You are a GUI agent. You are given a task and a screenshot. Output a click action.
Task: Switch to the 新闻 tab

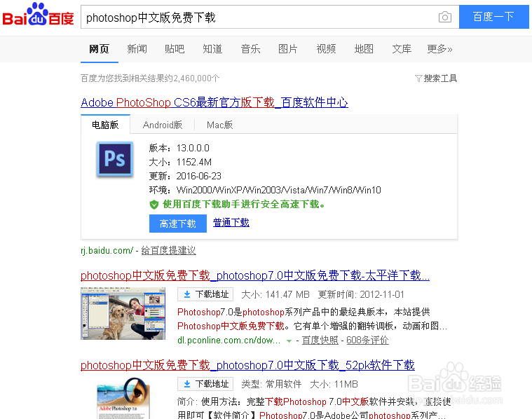[137, 49]
